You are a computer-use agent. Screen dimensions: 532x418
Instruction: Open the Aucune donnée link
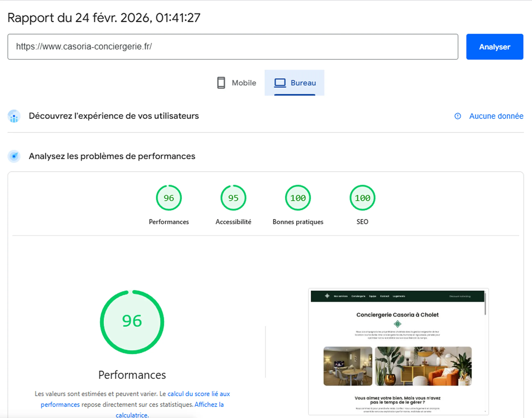(496, 116)
